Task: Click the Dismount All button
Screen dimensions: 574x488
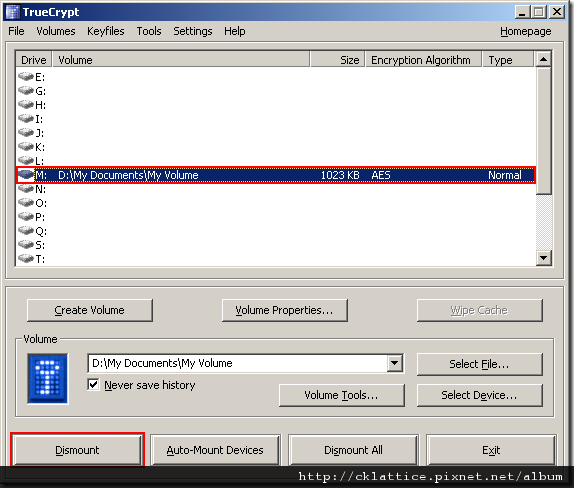Action: tap(353, 450)
